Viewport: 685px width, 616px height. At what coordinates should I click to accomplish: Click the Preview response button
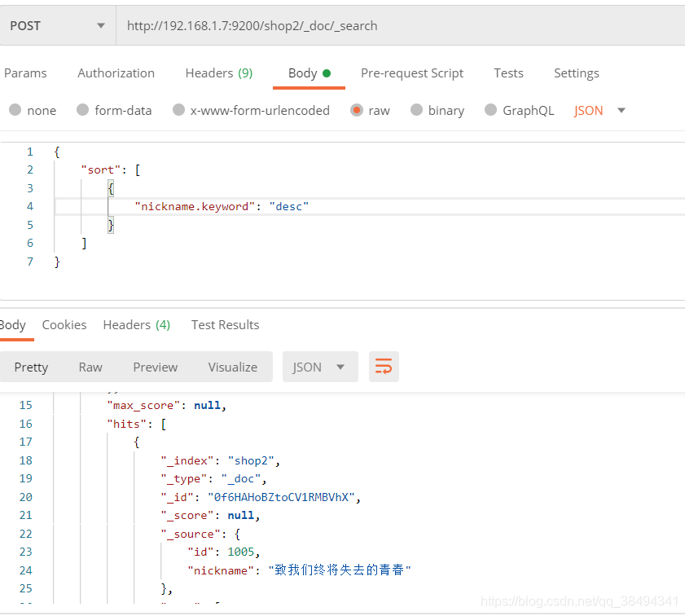click(155, 367)
